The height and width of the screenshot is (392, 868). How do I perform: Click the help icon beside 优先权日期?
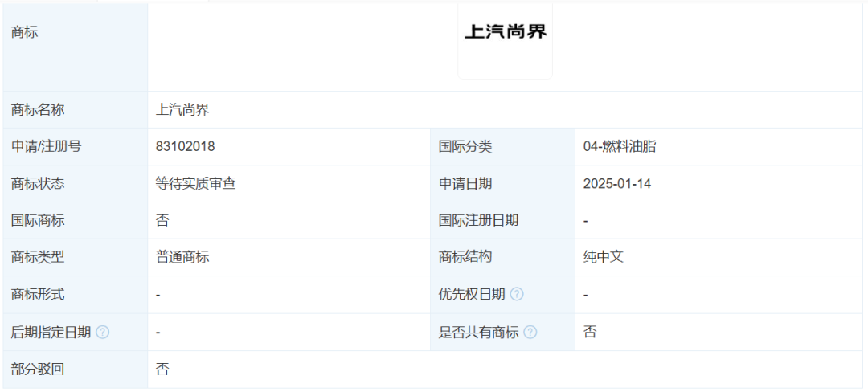[517, 295]
